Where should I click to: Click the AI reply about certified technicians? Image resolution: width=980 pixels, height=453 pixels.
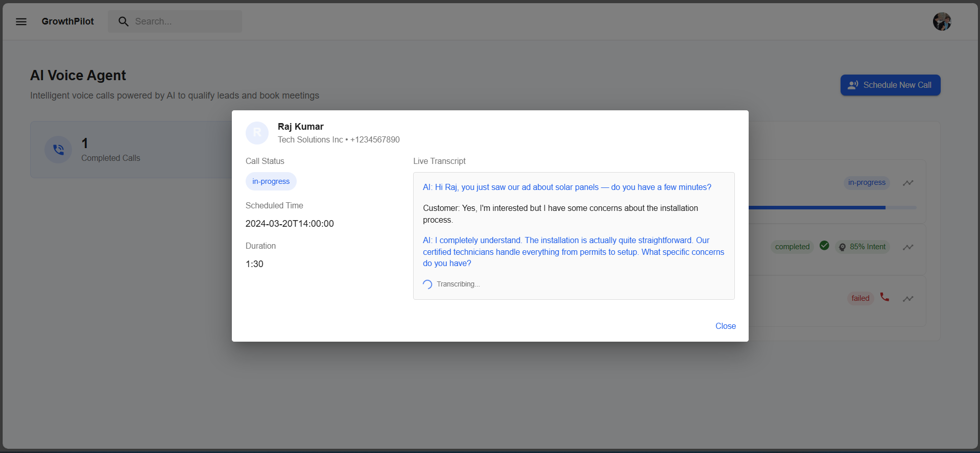(573, 252)
